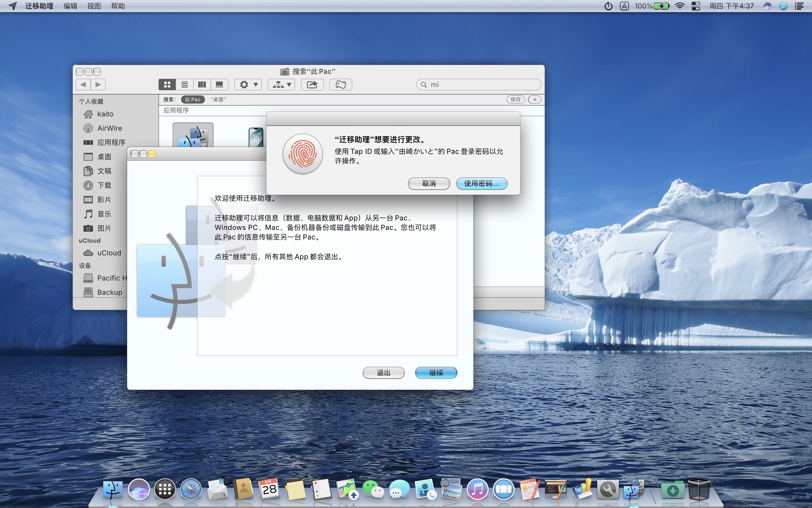Screen dimensions: 812x508
Task: Click the Finder share toolbar button
Action: coord(312,84)
